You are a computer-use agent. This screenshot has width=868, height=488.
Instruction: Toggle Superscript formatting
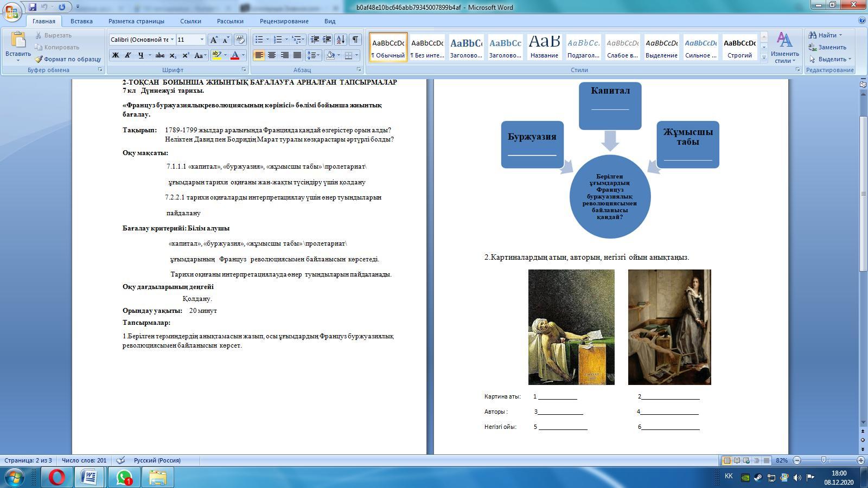click(186, 55)
